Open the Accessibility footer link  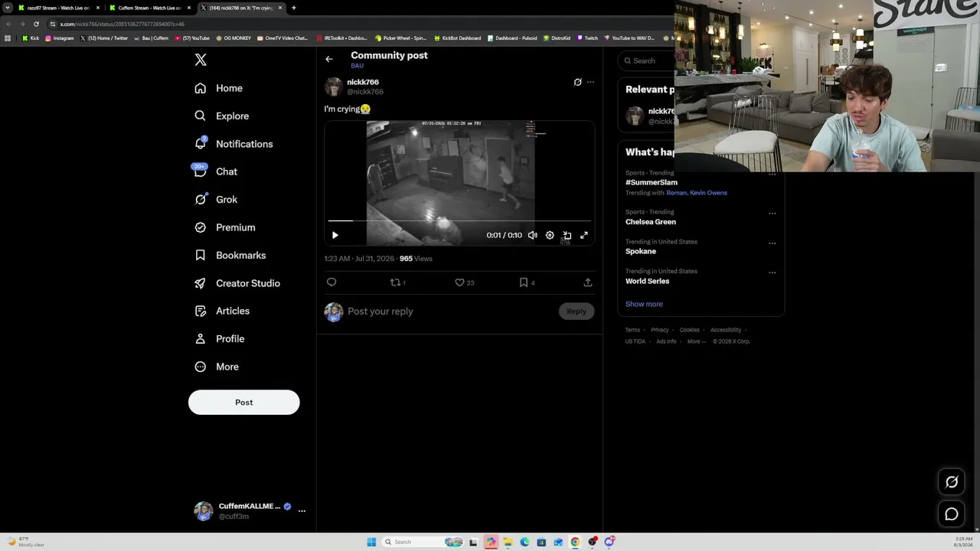coord(726,330)
